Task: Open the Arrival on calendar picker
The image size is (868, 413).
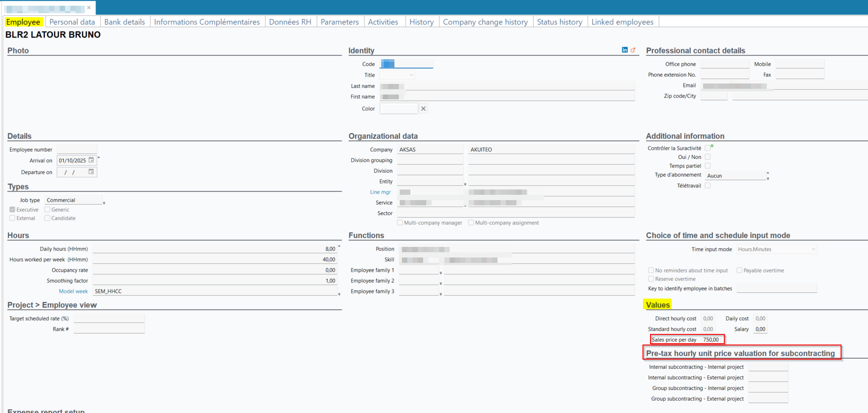Action: (x=91, y=160)
